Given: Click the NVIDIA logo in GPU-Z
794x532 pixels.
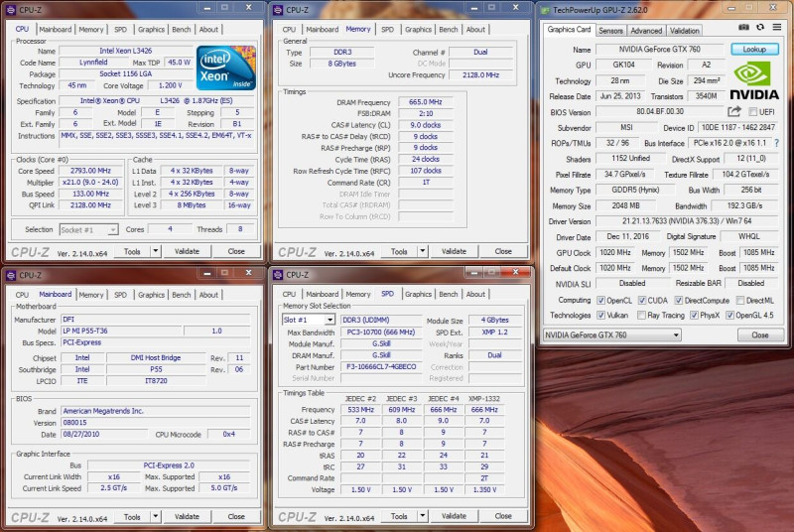Looking at the screenshot, I should pos(754,80).
